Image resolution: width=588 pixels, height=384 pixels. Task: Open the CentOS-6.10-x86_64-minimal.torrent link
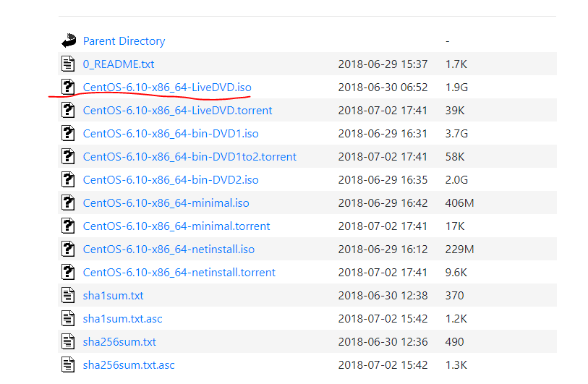click(x=176, y=226)
